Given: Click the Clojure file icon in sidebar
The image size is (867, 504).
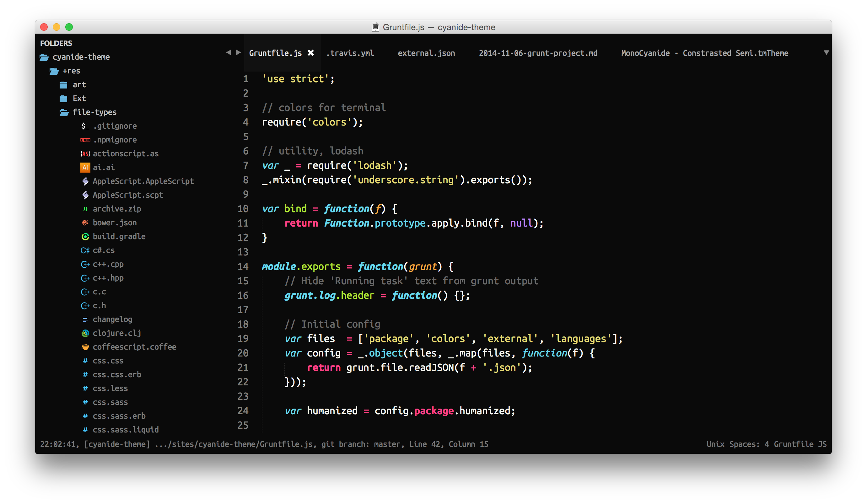Looking at the screenshot, I should 85,333.
